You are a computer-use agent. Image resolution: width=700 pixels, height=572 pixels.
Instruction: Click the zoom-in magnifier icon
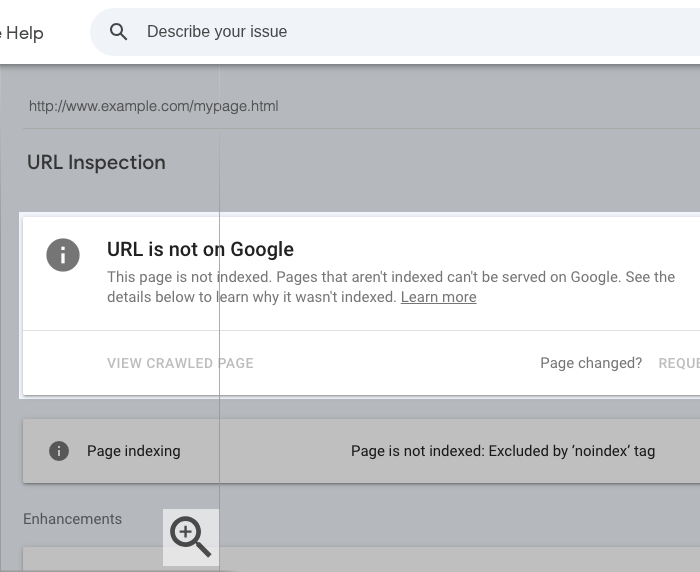[x=191, y=537]
